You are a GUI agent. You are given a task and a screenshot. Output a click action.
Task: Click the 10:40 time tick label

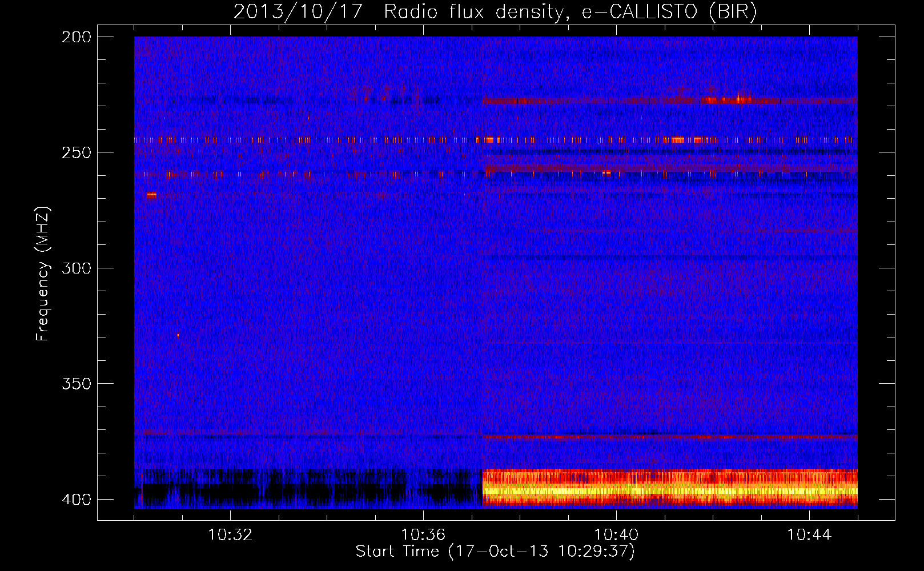(x=616, y=534)
